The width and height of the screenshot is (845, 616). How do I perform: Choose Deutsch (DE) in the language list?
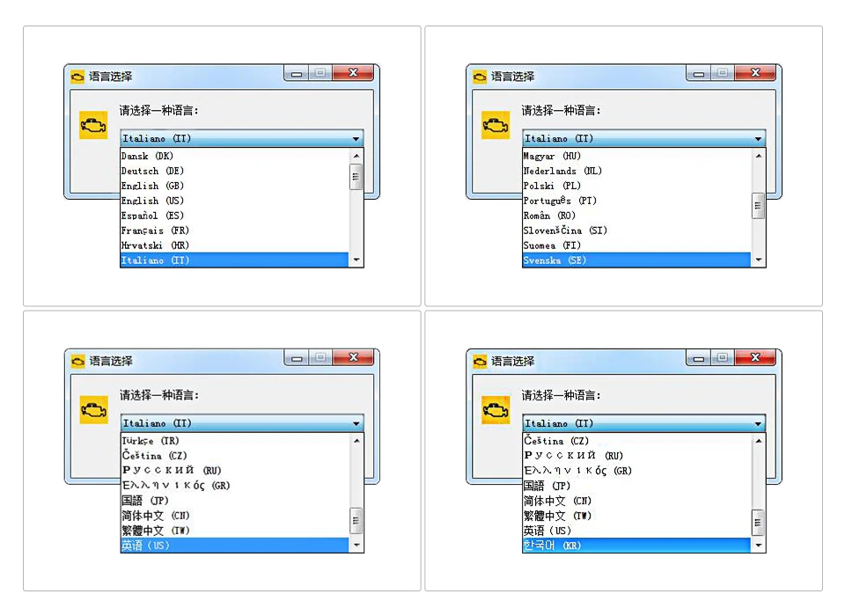pos(235,171)
